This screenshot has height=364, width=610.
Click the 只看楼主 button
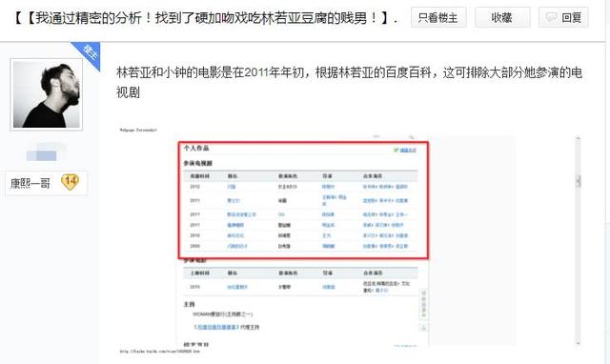tap(438, 17)
